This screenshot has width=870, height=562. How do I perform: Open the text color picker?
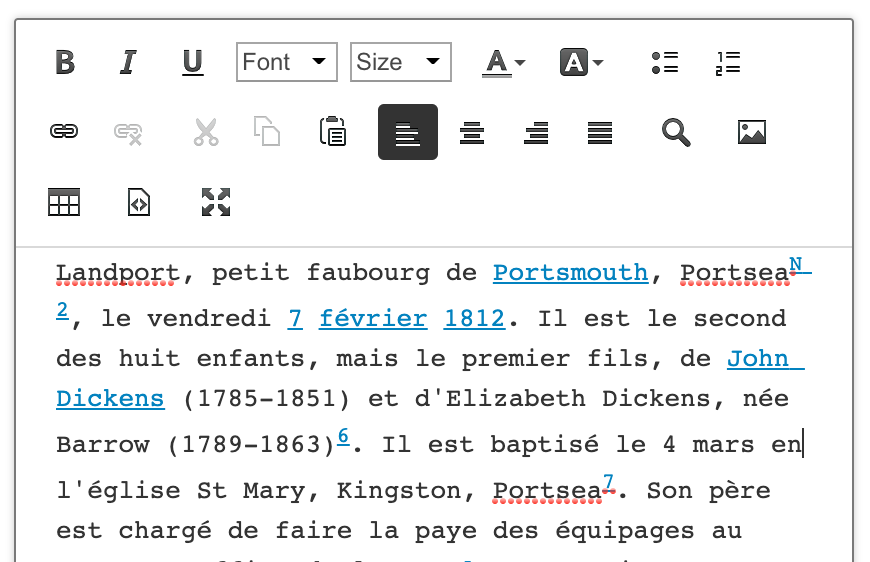point(504,62)
